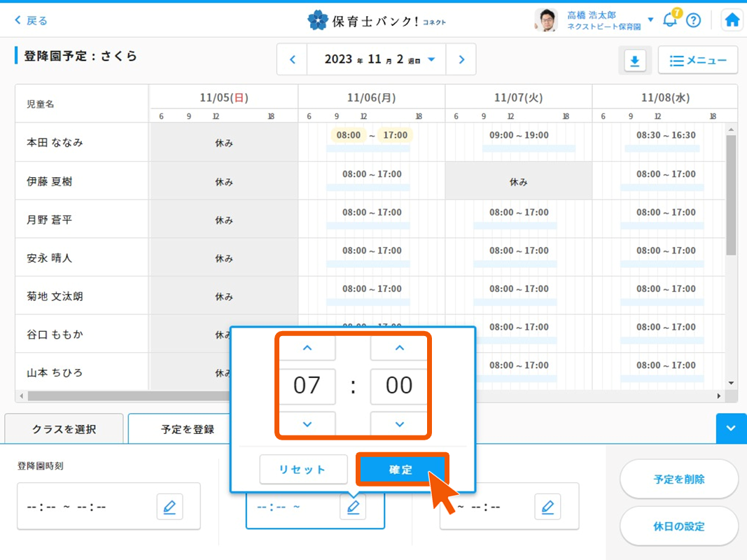This screenshot has width=747, height=560.
Task: Open the help question mark icon
Action: pos(693,20)
